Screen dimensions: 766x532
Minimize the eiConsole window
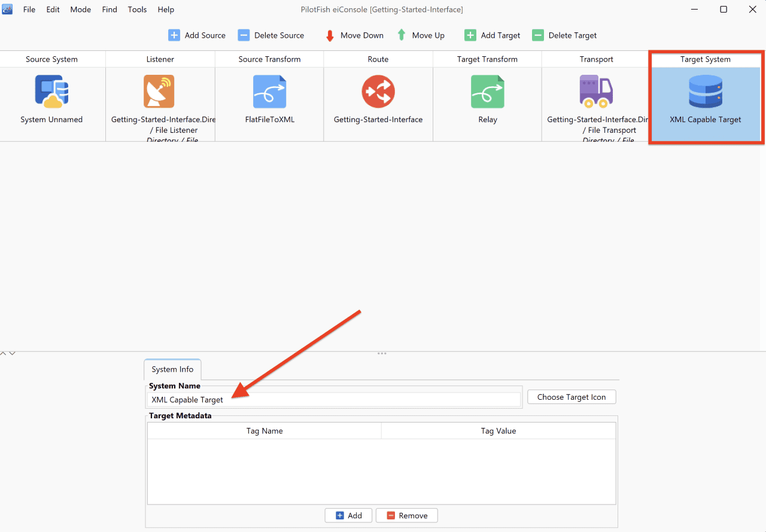694,10
